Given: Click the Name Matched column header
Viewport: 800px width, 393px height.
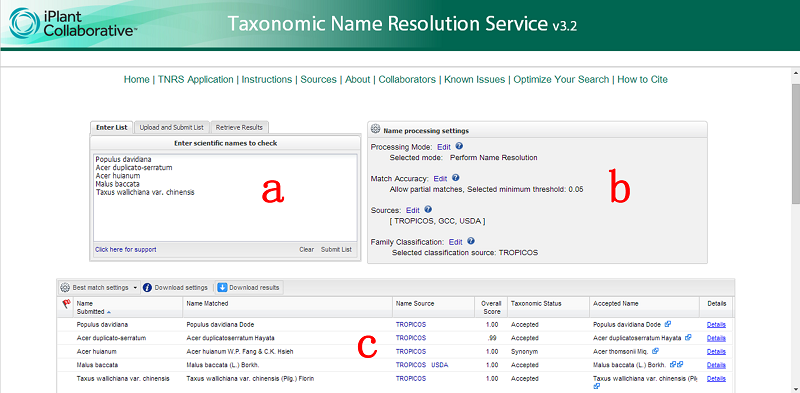Looking at the screenshot, I should click(288, 307).
